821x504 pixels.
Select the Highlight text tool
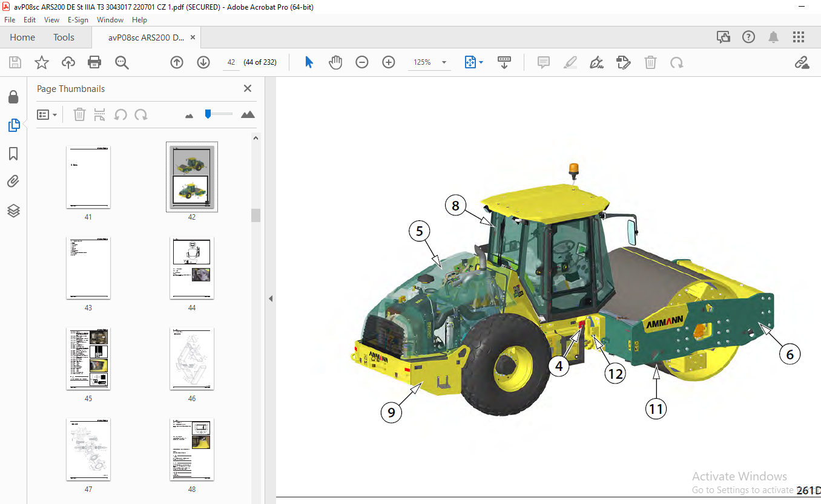[570, 62]
